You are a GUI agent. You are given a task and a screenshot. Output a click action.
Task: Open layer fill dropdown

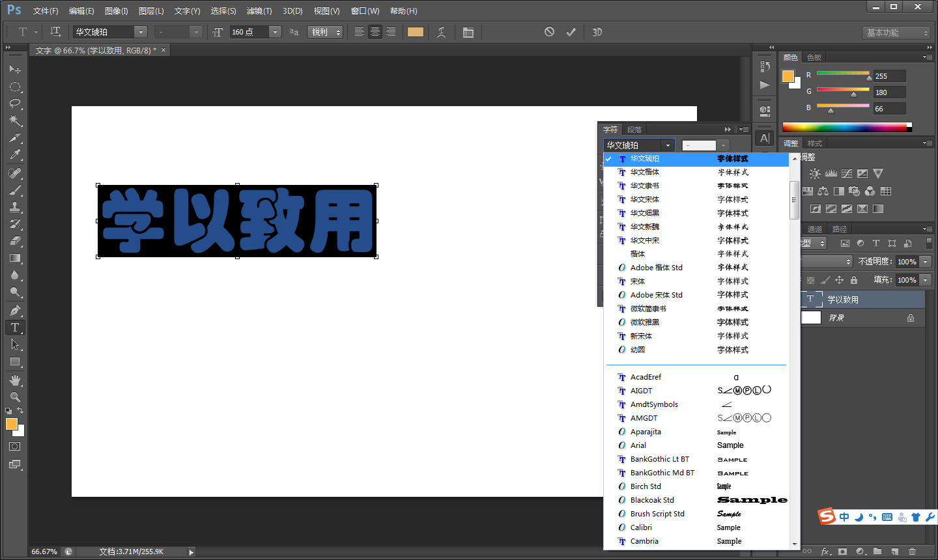[926, 280]
